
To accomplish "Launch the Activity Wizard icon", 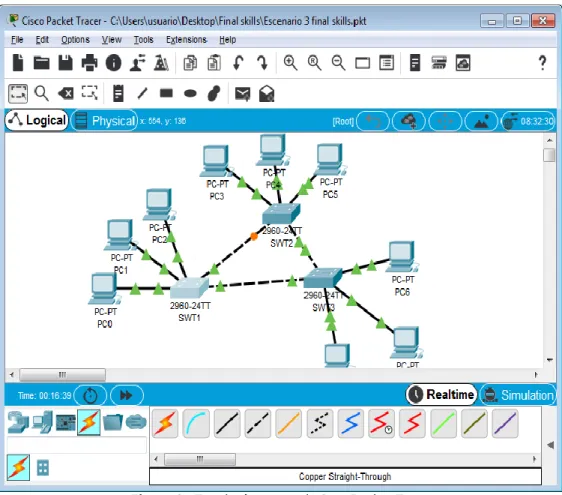I will (137, 63).
